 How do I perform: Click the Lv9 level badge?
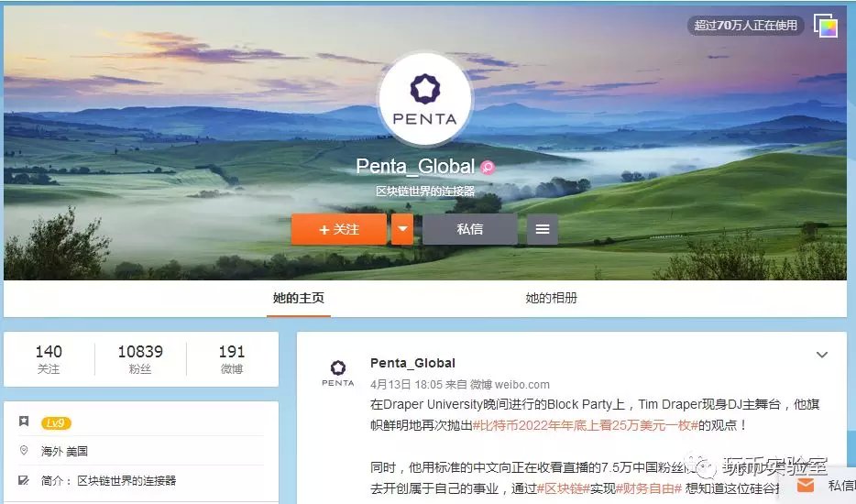point(56,422)
